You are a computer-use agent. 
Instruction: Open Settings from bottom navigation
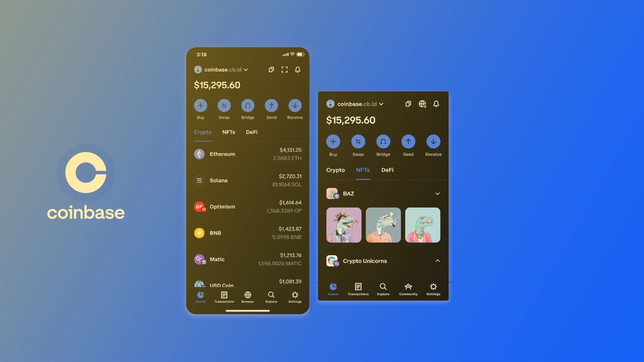pyautogui.click(x=294, y=297)
